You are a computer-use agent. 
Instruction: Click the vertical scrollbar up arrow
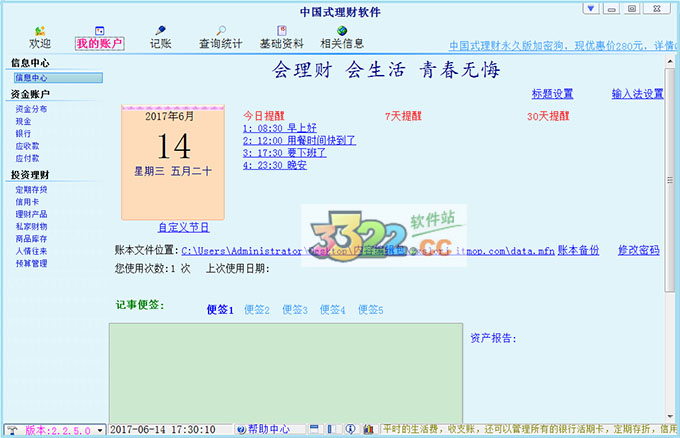click(x=670, y=62)
